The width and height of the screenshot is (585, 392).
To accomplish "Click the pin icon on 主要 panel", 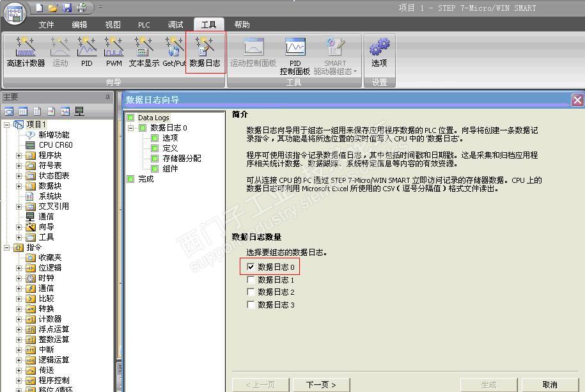I will (107, 97).
